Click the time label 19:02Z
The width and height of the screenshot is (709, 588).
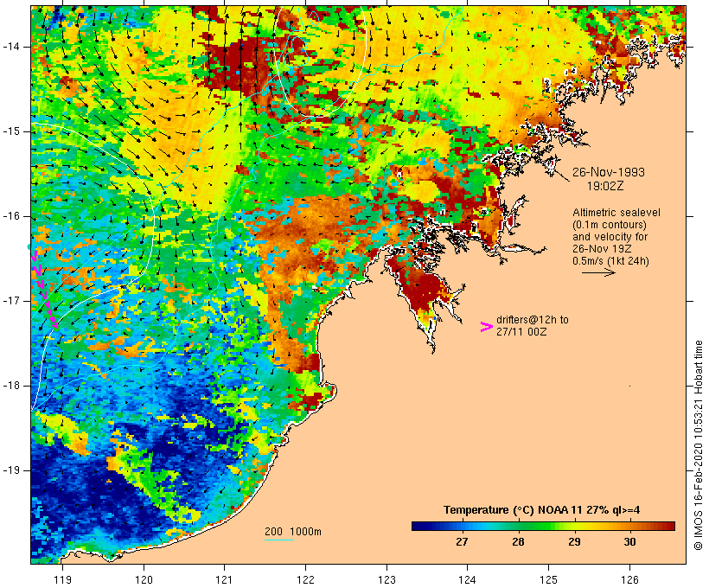[605, 186]
